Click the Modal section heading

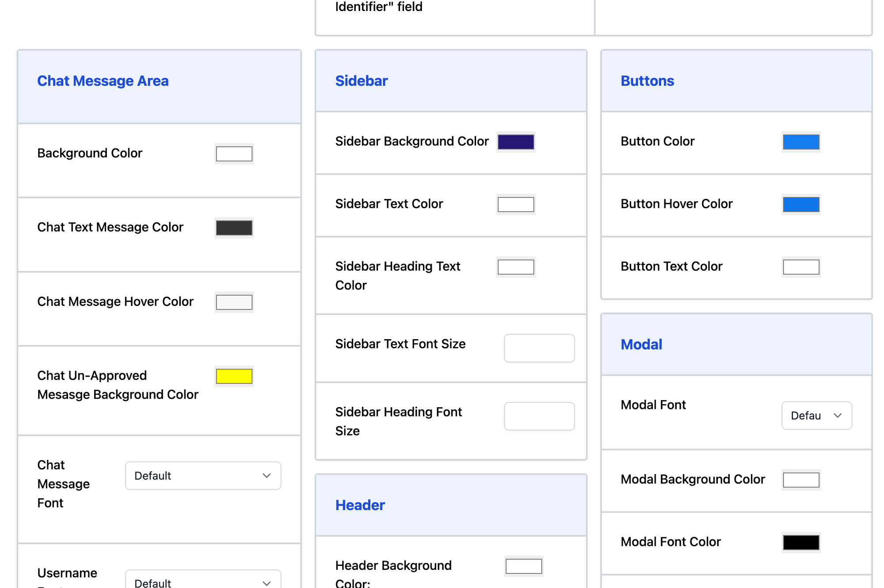coord(641,344)
